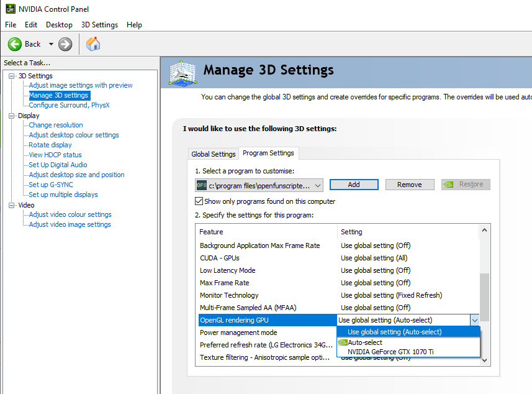Viewport: 532px width, 394px height.
Task: Click the Add button
Action: 354,185
